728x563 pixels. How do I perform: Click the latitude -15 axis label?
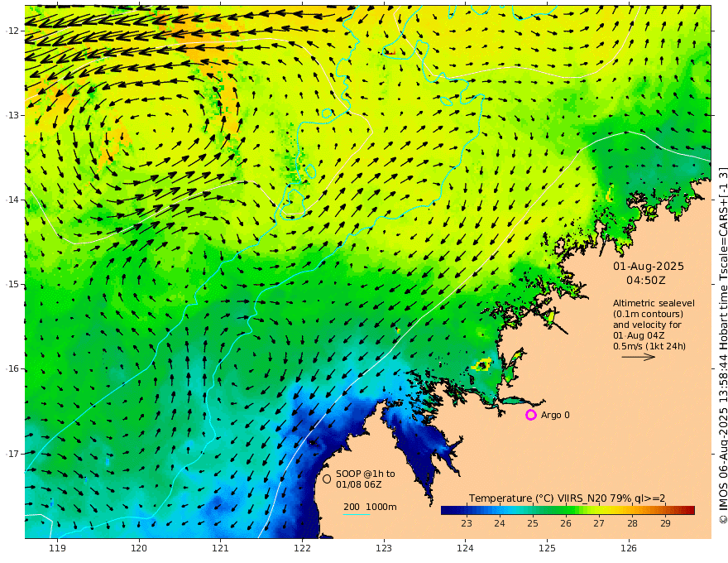(x=12, y=284)
